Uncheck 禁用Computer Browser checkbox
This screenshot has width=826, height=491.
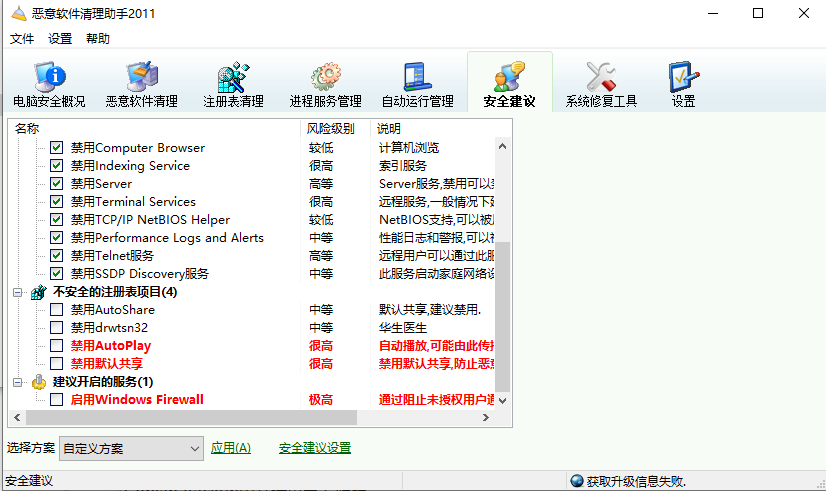[56, 148]
